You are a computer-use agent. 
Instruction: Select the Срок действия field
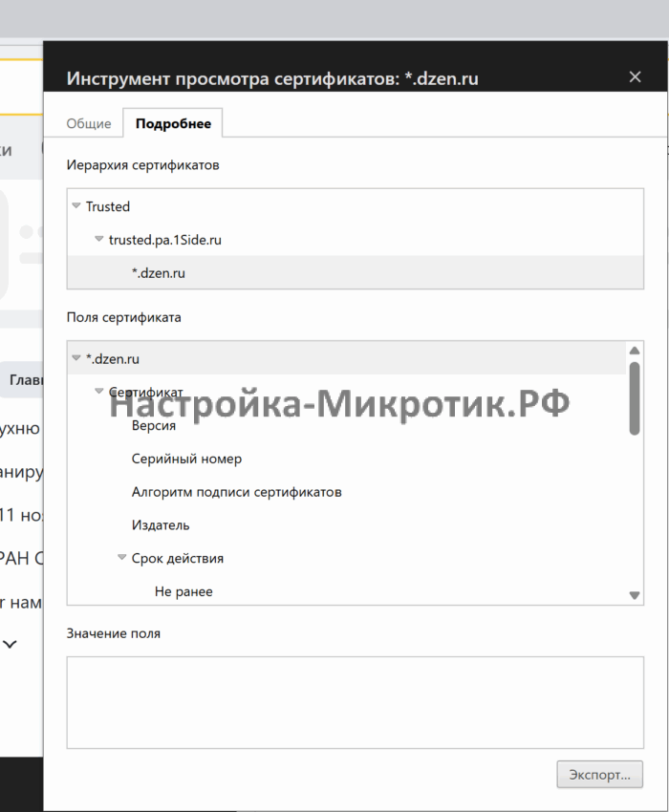click(177, 558)
